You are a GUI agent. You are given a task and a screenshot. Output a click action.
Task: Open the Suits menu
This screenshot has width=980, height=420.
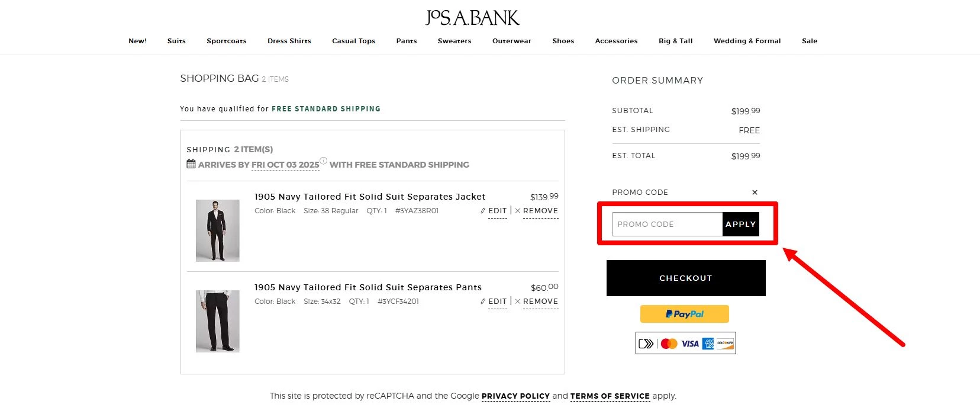point(176,41)
